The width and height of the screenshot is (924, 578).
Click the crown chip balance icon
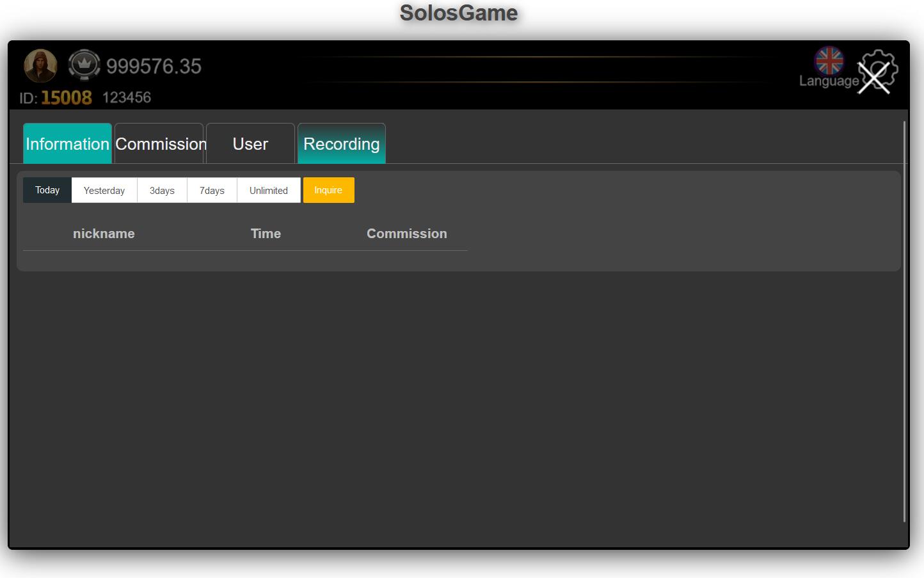84,65
